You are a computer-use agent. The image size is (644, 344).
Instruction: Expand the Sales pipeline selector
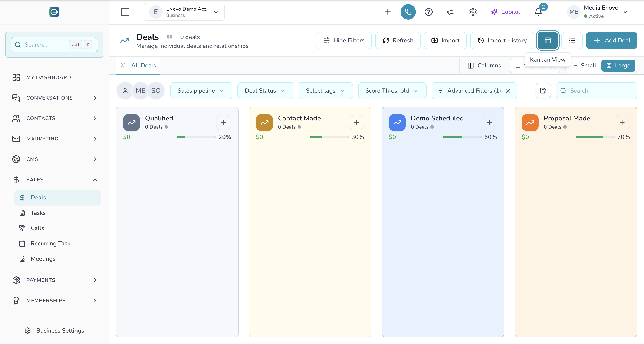pos(201,90)
